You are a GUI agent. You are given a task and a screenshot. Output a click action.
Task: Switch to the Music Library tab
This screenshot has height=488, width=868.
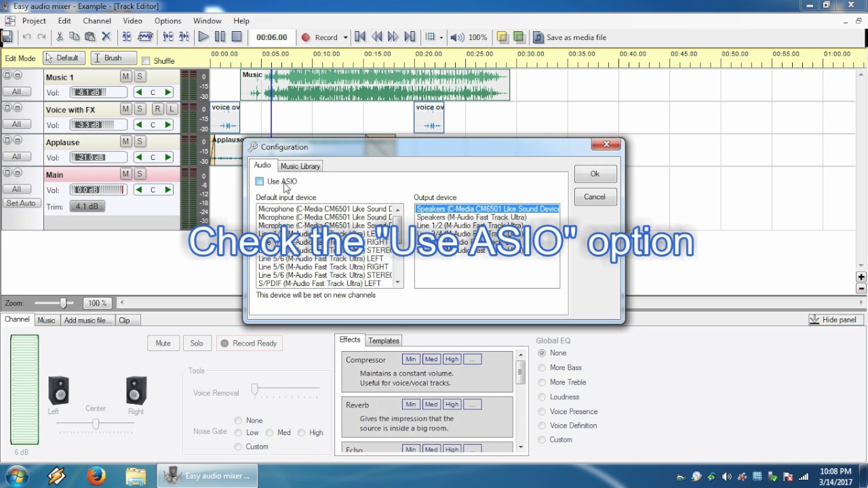(x=300, y=166)
